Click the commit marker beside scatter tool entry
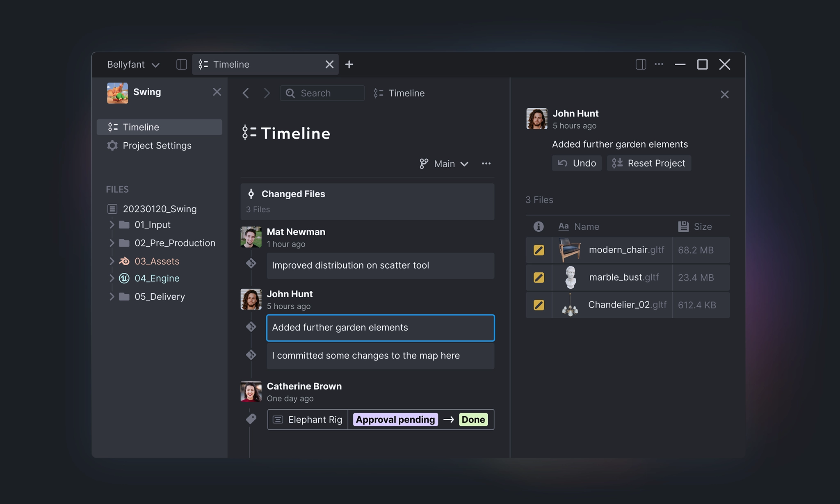 (x=251, y=263)
